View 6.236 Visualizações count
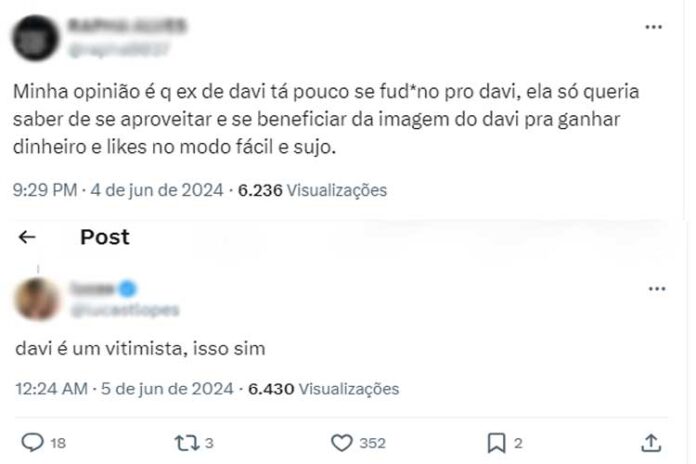 point(312,190)
